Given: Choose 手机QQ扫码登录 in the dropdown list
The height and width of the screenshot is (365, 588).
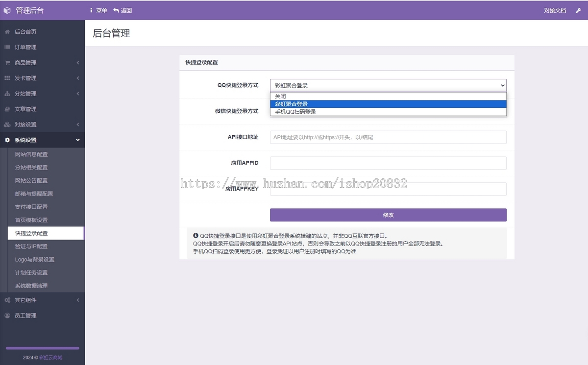Looking at the screenshot, I should click(388, 112).
